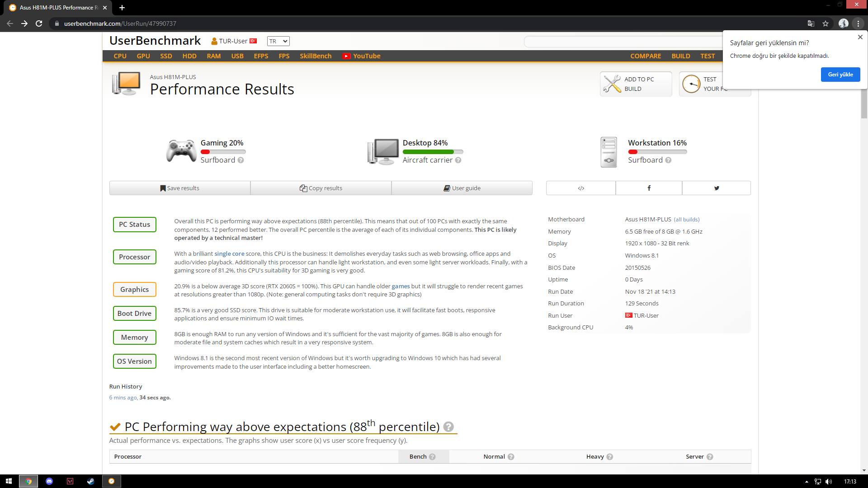
Task: Show hidden system tray icons arrow
Action: coord(807,482)
